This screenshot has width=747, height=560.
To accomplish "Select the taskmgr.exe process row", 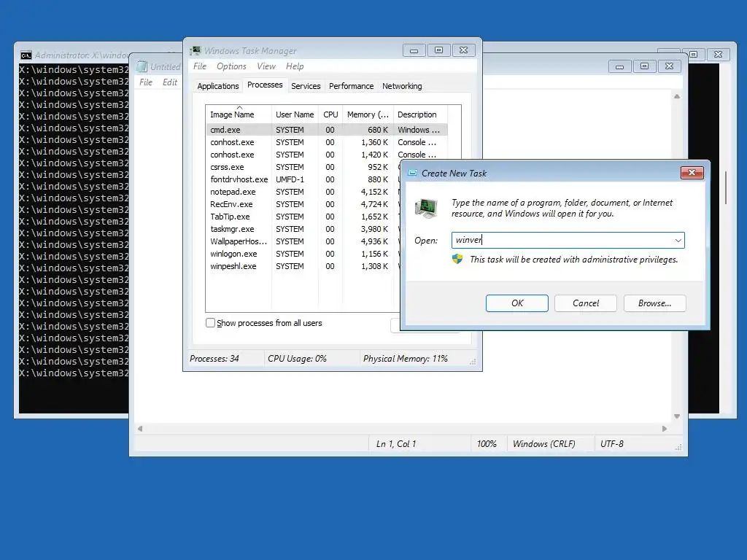I will [303, 229].
